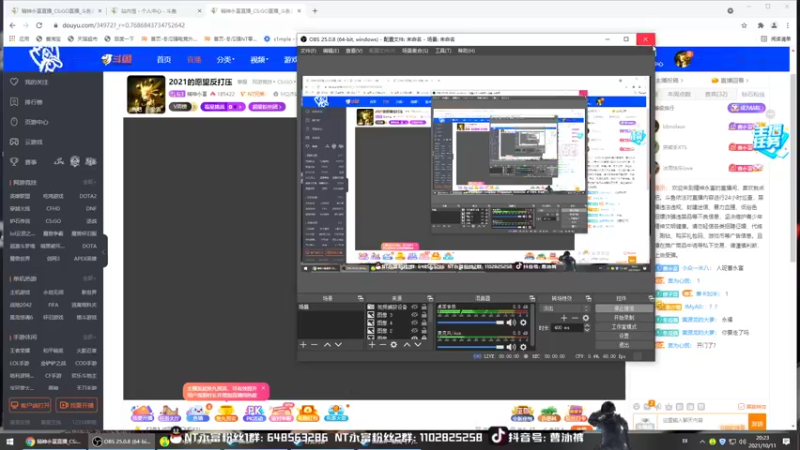Open source properties gear in OBS Sources panel
The width and height of the screenshot is (800, 450).
pyautogui.click(x=394, y=345)
